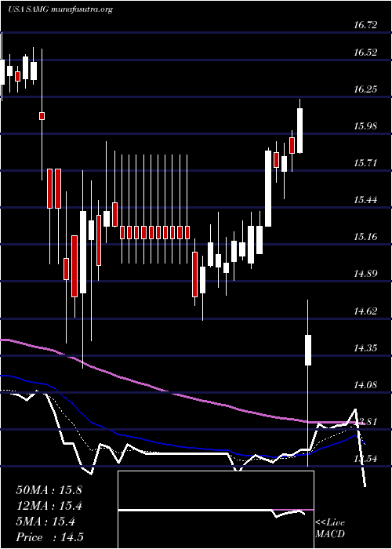Click the 'USA SAMG munafasutra.org' title text
Viewport: 392px width, 549px height.
[x=60, y=9]
